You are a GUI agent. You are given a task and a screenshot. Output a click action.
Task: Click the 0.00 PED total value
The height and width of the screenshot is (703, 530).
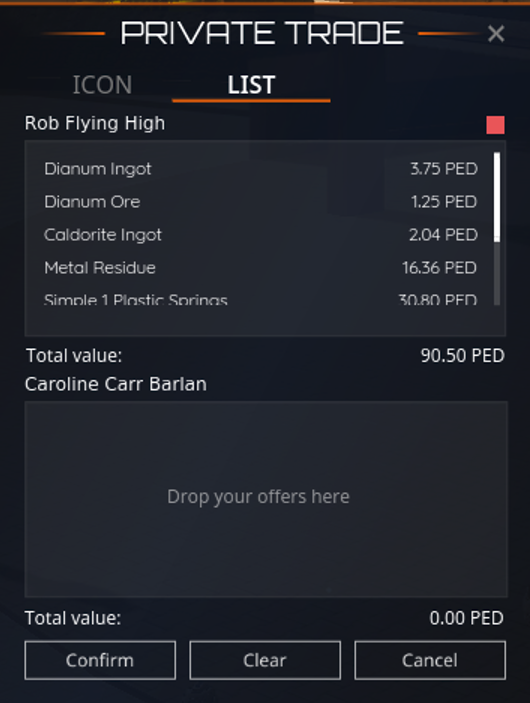(466, 618)
